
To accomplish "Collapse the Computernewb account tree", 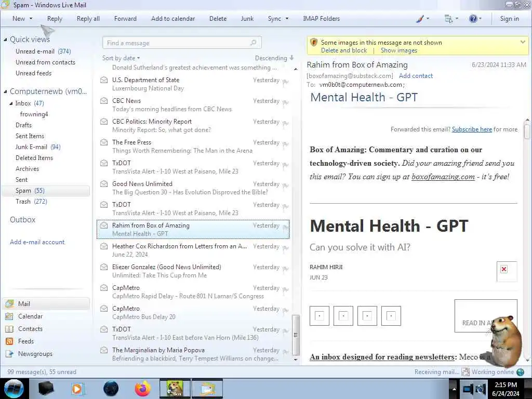I will coord(5,91).
